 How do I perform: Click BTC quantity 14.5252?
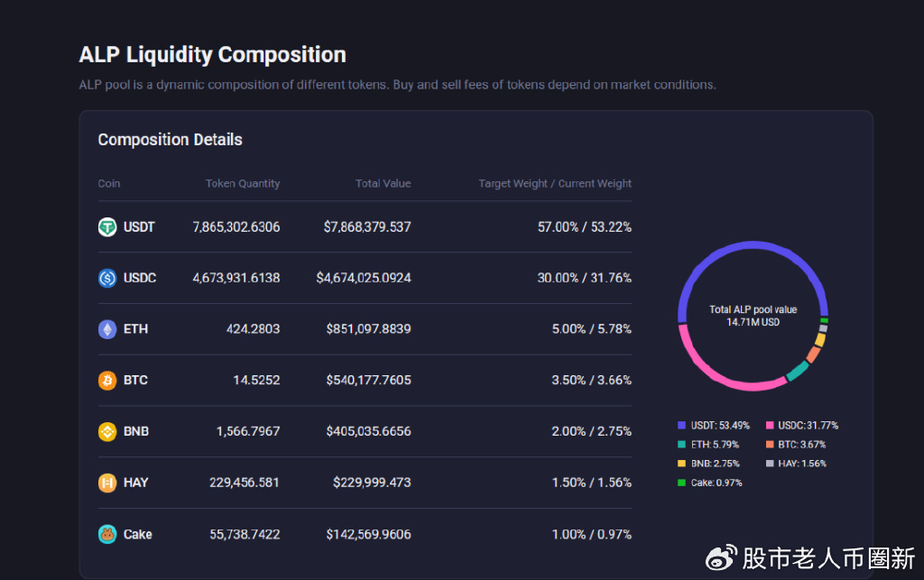coord(256,381)
